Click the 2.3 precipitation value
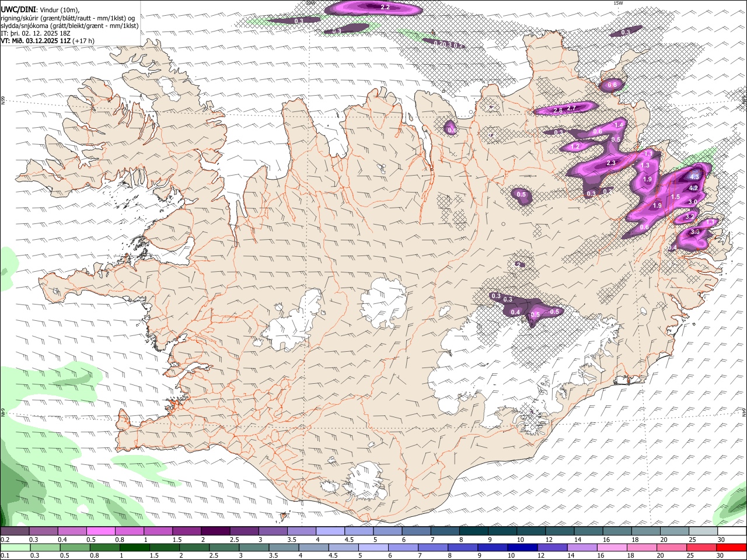Viewport: 747px width, 560px height. [x=611, y=163]
